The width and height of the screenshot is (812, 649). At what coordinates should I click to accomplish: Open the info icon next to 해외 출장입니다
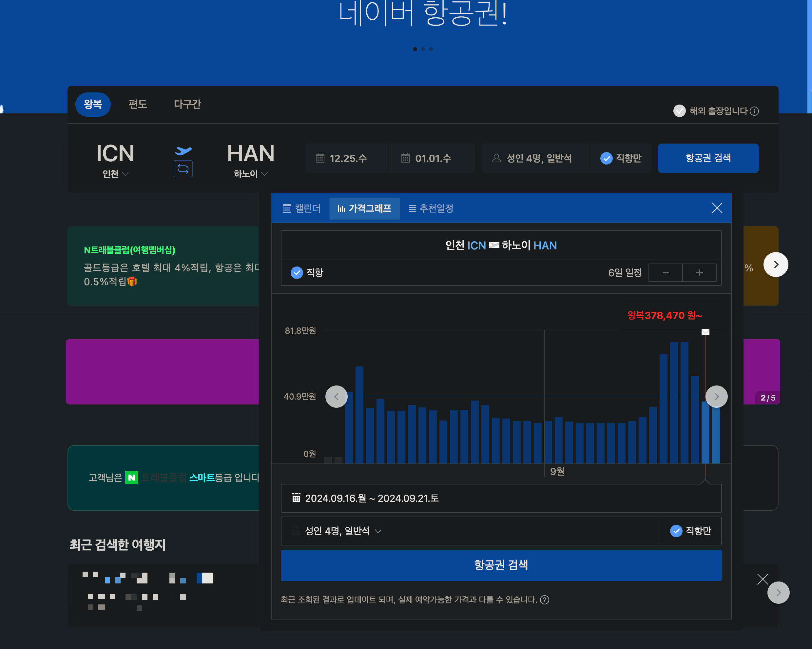coord(754,111)
